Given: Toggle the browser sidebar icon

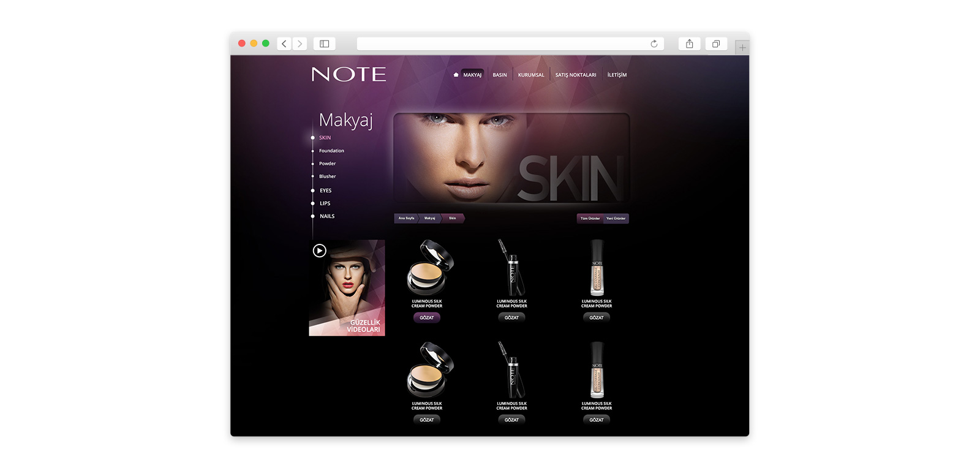Looking at the screenshot, I should [324, 44].
